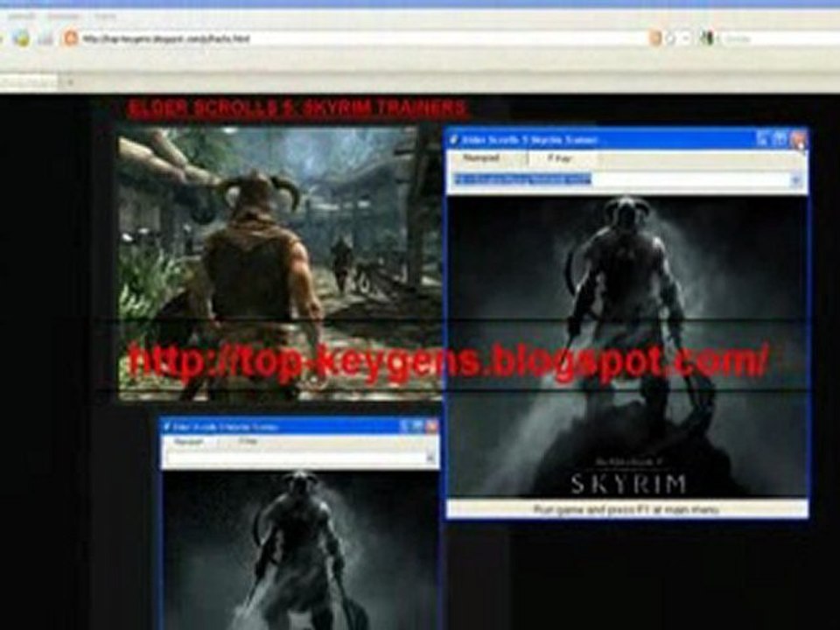Screen dimensions: 840x630
Task: Close the lower-left Skyrim trainer window
Action: click(431, 426)
